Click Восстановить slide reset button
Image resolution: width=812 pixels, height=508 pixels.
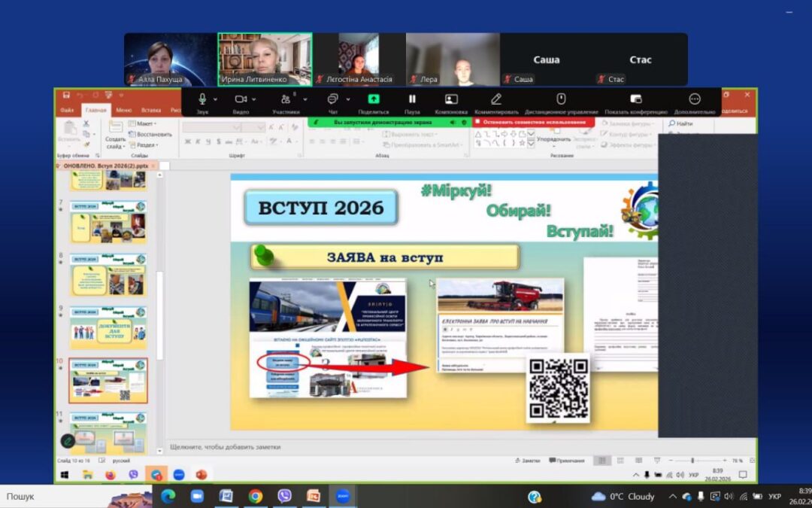coord(153,134)
